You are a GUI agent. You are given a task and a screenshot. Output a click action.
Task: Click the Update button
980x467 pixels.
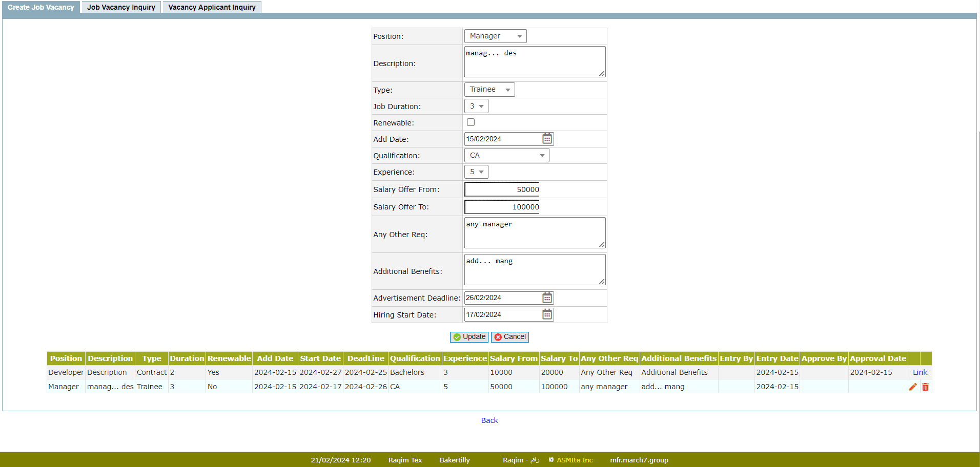point(469,337)
